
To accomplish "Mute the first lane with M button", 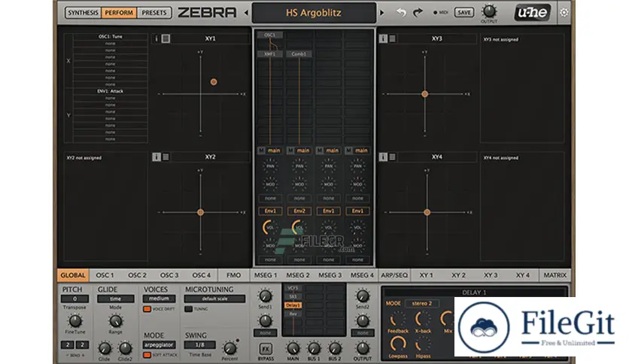I will tap(262, 150).
